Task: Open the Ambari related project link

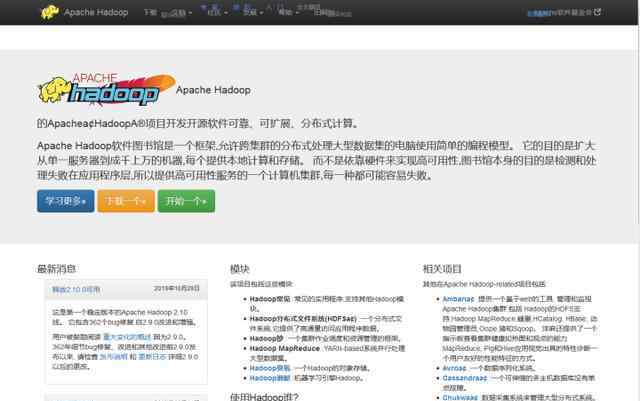Action: [x=458, y=299]
